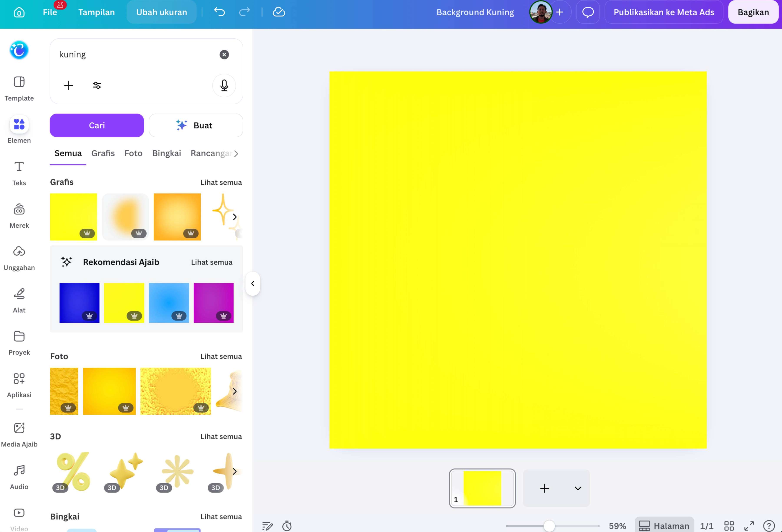Show more 3D results arrow
This screenshot has width=782, height=532.
pos(235,471)
